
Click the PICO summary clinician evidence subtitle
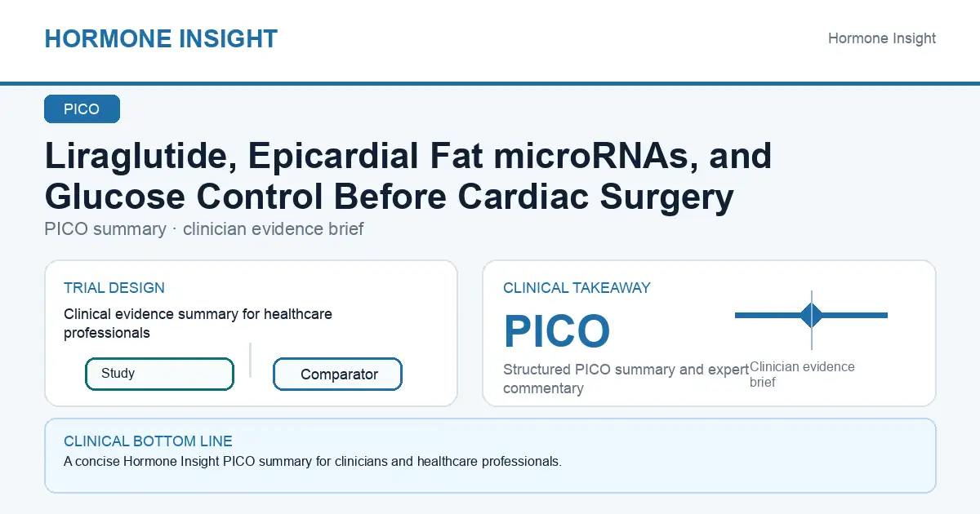click(x=204, y=229)
